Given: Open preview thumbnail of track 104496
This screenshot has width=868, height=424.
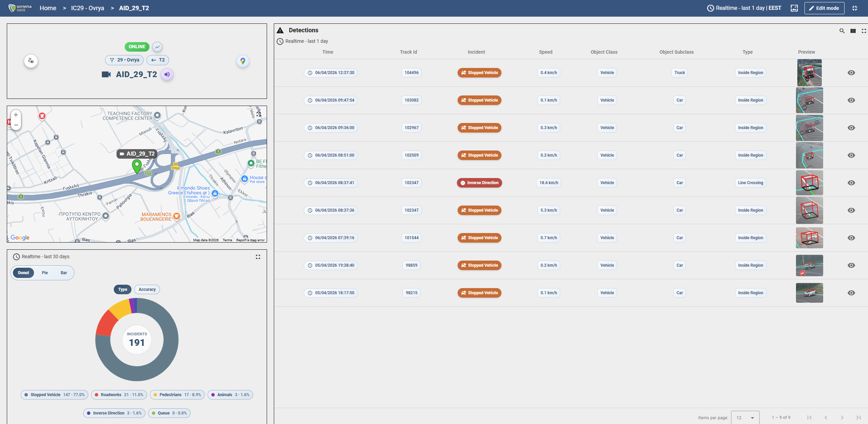Looking at the screenshot, I should (x=809, y=73).
